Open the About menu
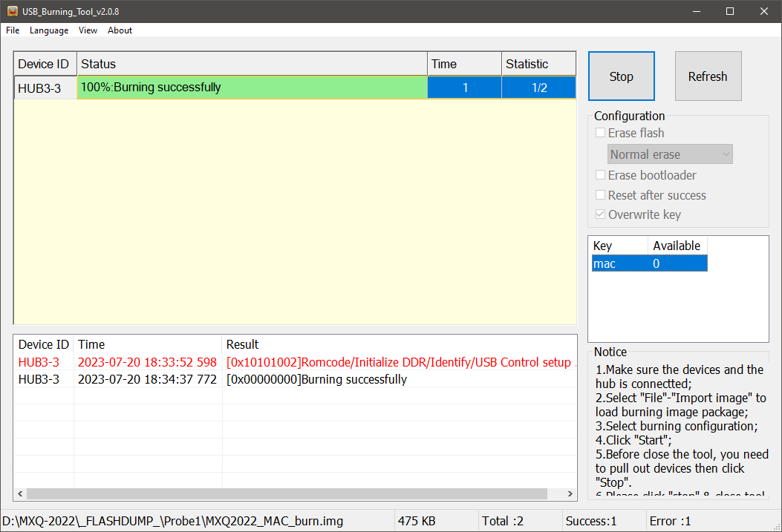782x532 pixels. coord(120,30)
